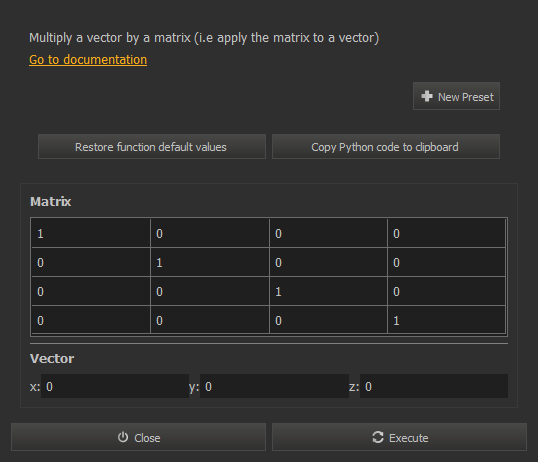Click Restore function default values button
538x462 pixels.
[x=152, y=147]
